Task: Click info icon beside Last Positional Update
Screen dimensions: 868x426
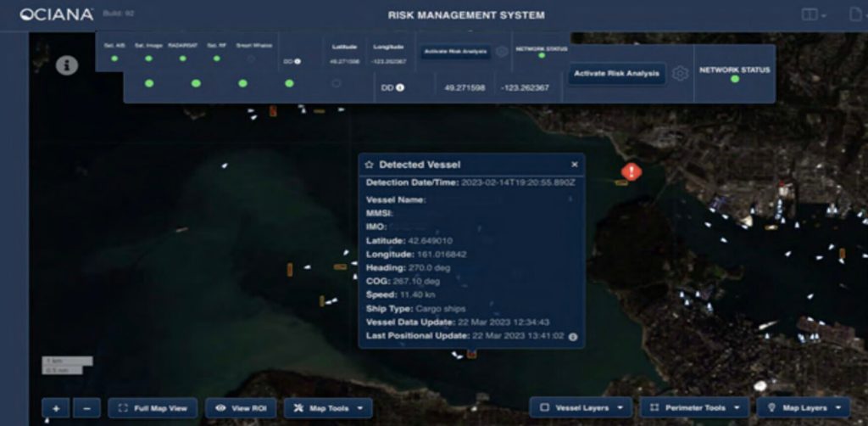Action: tap(573, 337)
